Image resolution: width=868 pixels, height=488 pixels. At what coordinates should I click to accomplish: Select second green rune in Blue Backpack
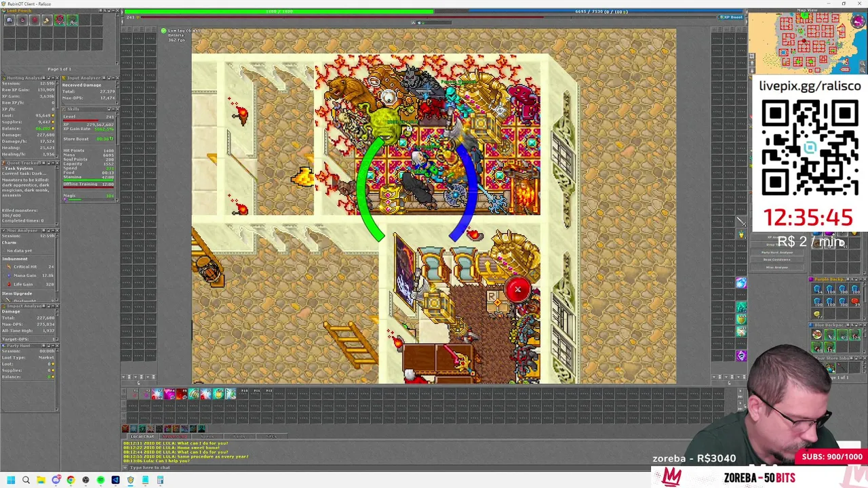(x=842, y=334)
